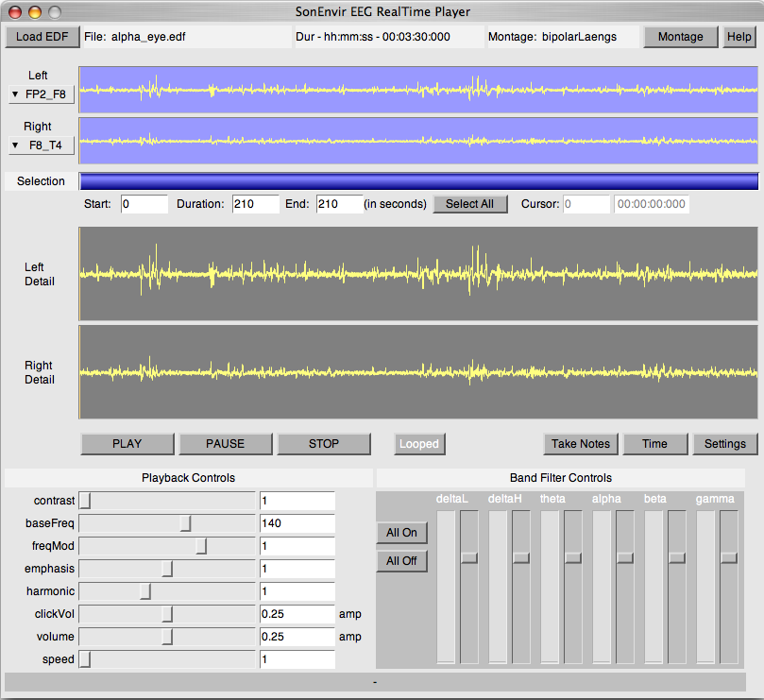Click the contrast value box

point(297,501)
